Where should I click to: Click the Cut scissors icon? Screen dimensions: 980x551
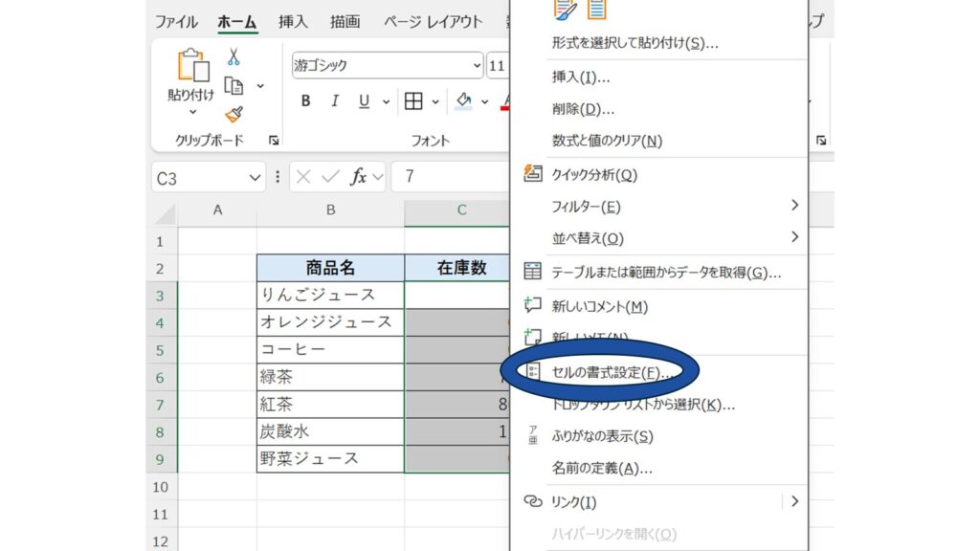234,57
